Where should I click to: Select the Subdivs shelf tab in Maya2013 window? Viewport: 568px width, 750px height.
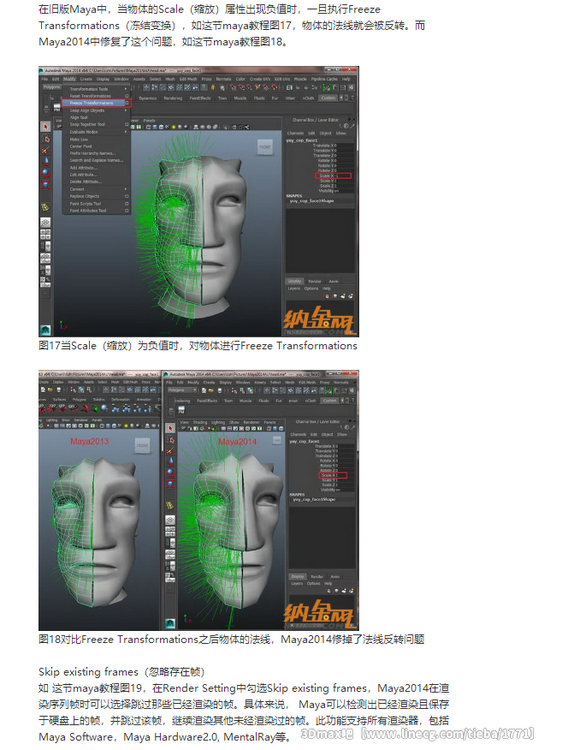(99, 399)
